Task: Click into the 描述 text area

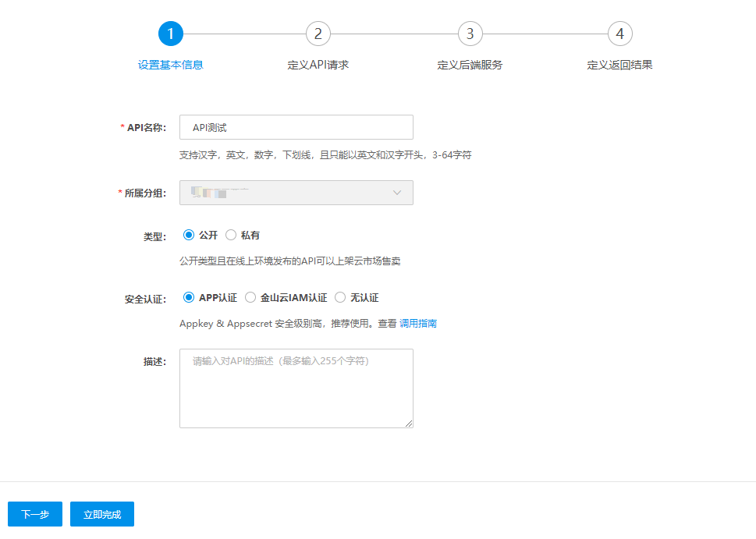Action: pyautogui.click(x=296, y=388)
